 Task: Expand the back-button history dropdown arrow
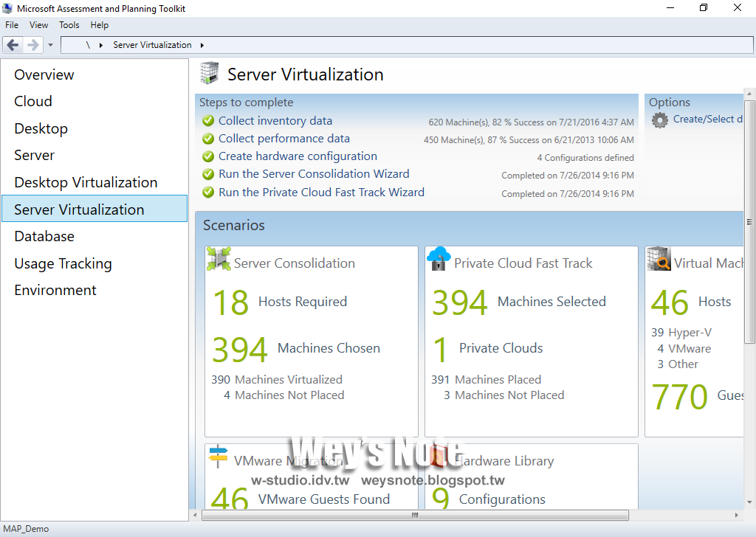pos(49,45)
